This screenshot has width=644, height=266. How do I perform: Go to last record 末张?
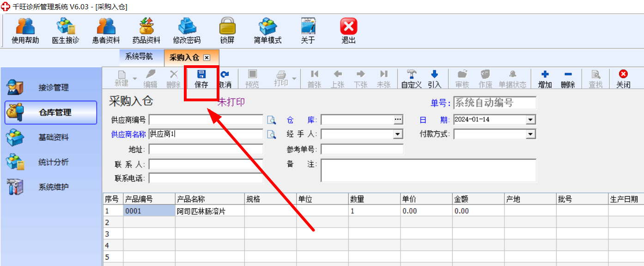pyautogui.click(x=384, y=79)
